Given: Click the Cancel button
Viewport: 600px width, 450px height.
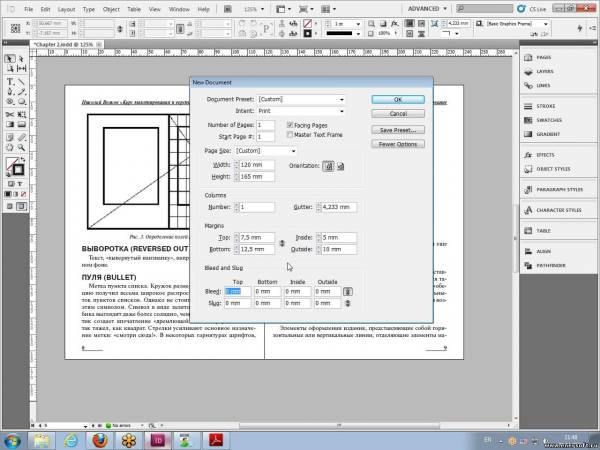Looking at the screenshot, I should click(x=398, y=114).
